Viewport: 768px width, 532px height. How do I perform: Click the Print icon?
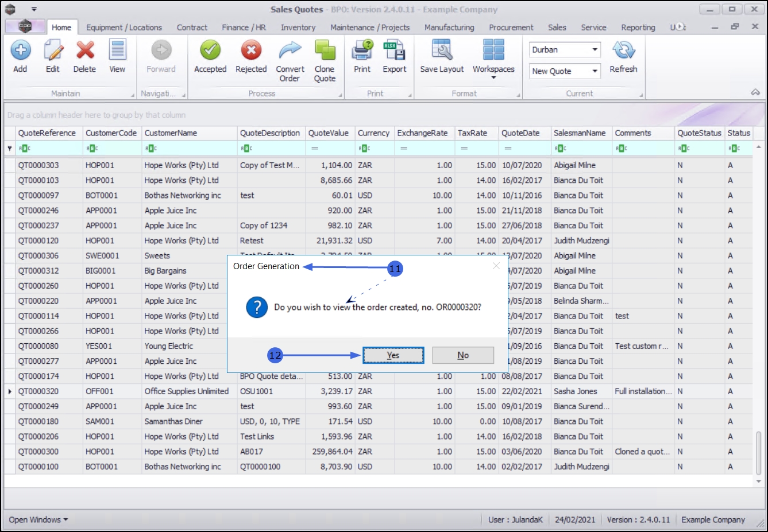click(362, 51)
